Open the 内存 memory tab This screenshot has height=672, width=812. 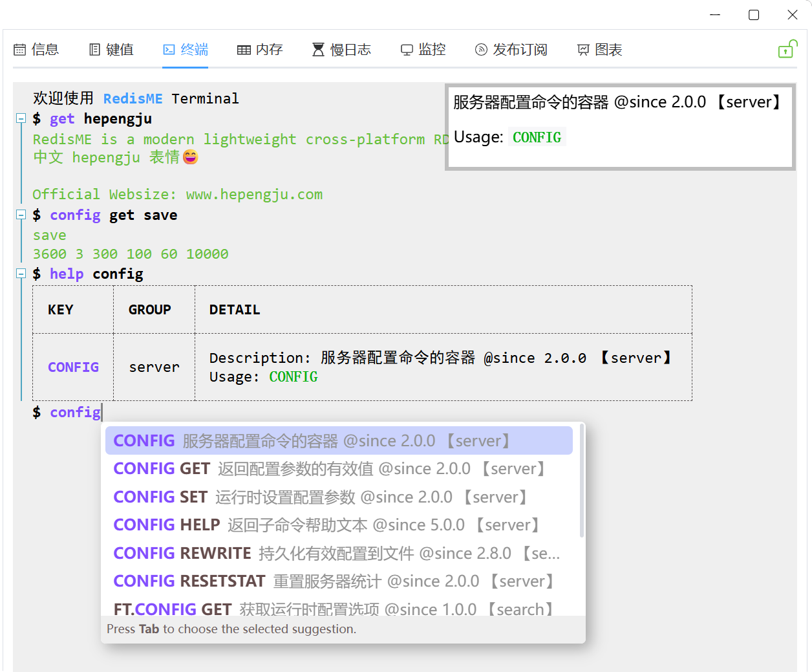point(260,50)
